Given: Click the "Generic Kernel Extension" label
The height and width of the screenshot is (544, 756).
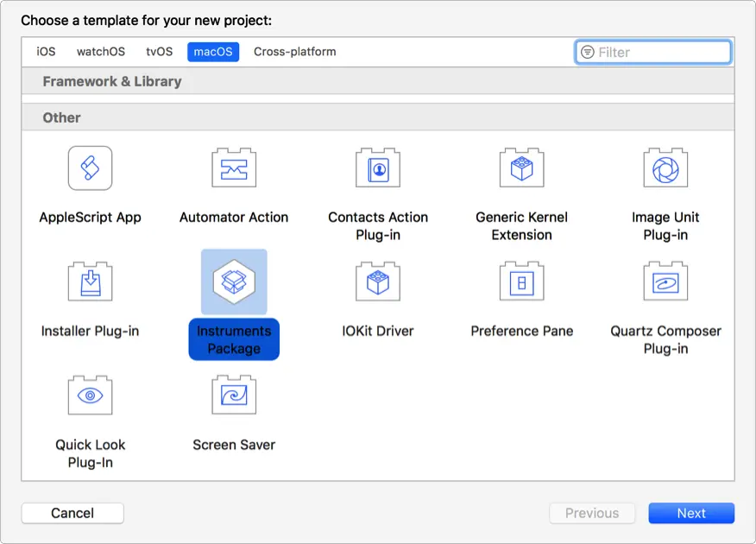Looking at the screenshot, I should point(521,226).
